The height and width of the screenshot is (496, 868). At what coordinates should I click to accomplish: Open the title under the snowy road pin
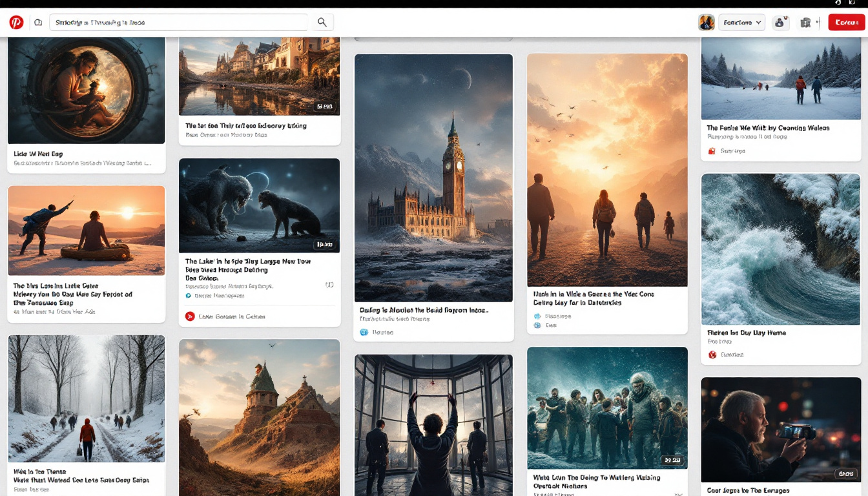tap(81, 476)
